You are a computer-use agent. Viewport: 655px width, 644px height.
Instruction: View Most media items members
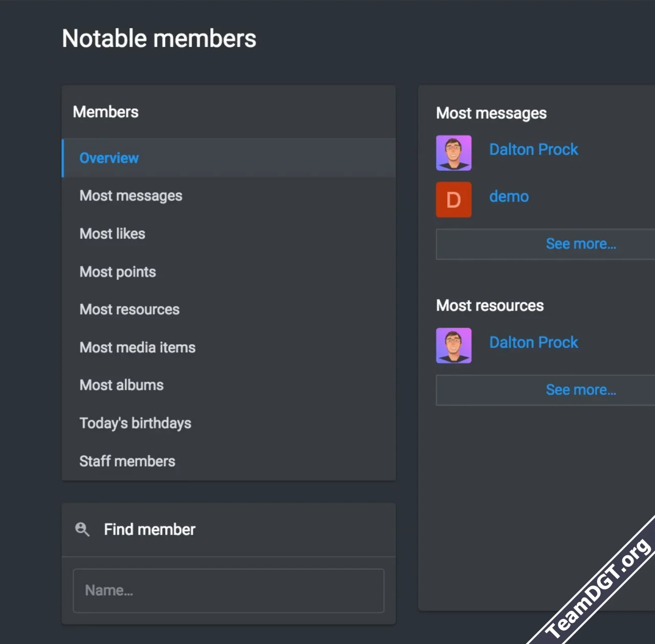click(138, 347)
